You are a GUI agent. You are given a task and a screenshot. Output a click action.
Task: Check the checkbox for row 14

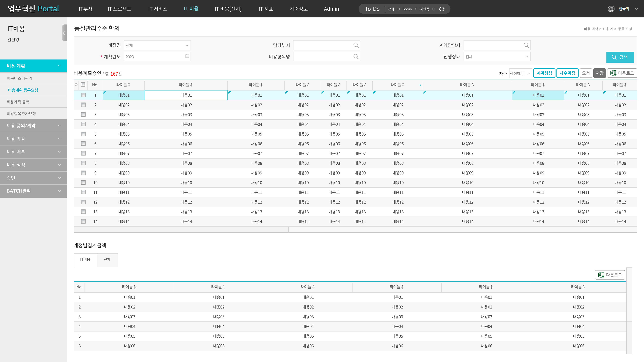83,221
